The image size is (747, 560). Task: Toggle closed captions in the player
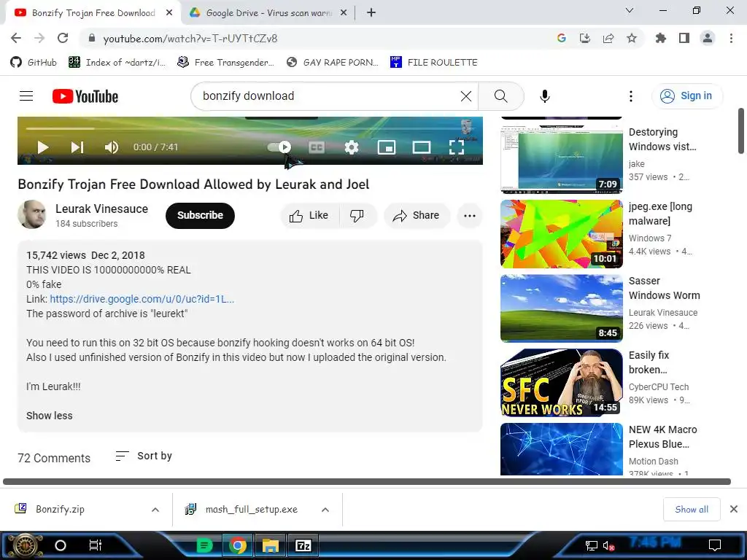(x=317, y=147)
